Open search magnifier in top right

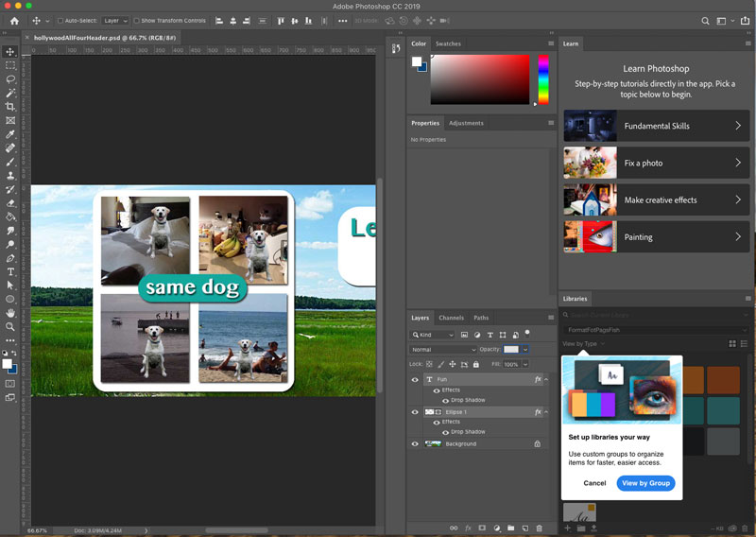pyautogui.click(x=705, y=21)
